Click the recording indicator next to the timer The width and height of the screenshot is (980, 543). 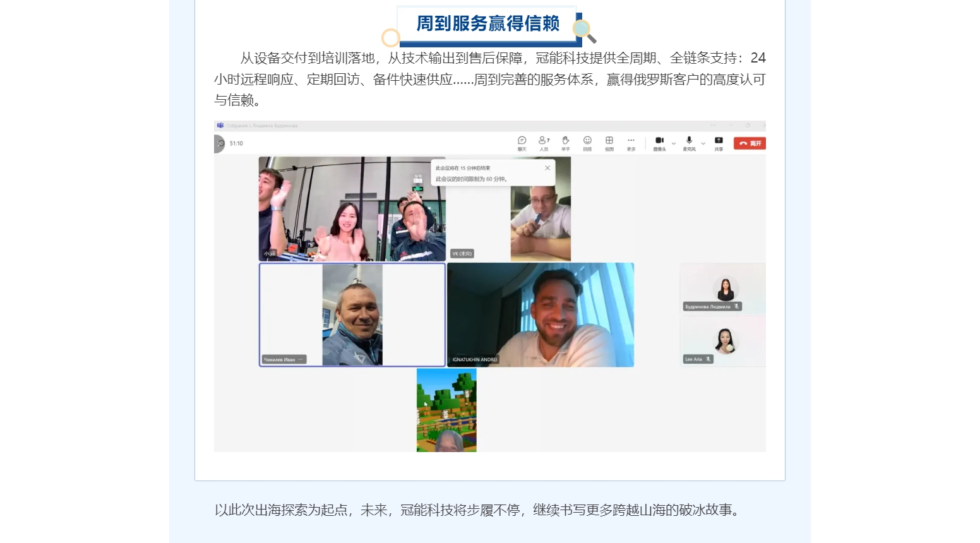coord(220,143)
